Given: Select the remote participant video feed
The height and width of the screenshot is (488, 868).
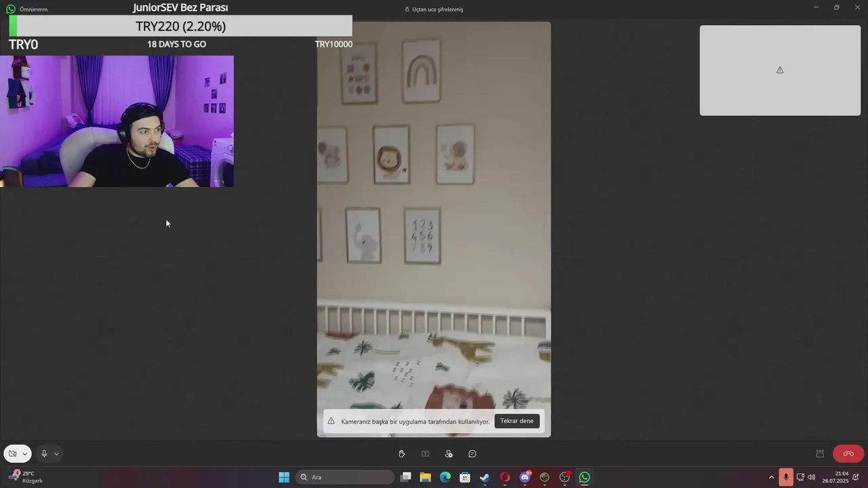Looking at the screenshot, I should pyautogui.click(x=434, y=229).
